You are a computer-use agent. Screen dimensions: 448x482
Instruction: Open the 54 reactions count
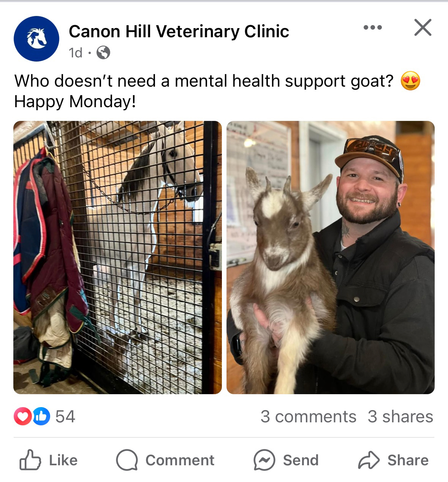tap(65, 417)
